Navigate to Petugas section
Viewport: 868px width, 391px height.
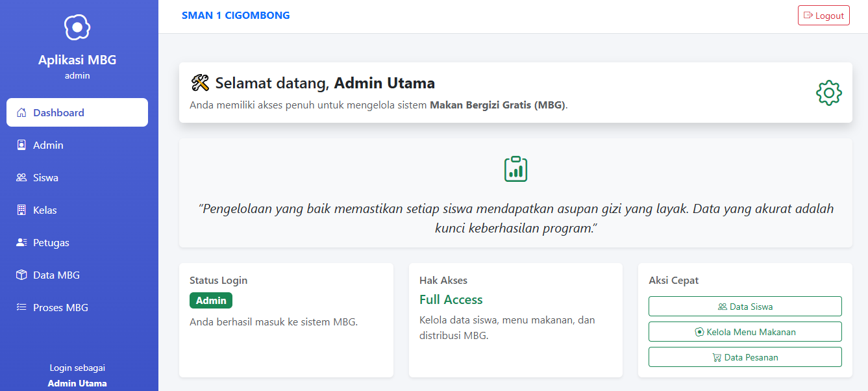(77, 242)
